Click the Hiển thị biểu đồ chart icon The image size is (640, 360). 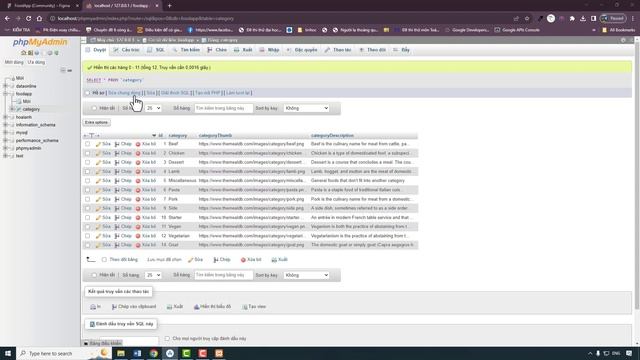[196, 307]
